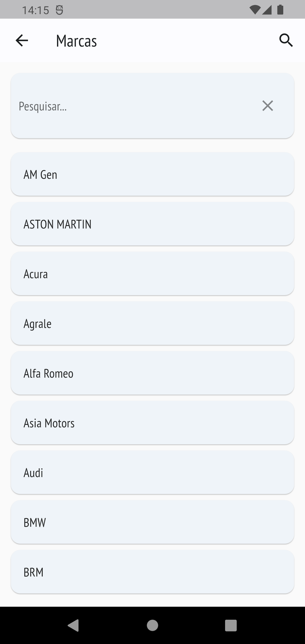Image resolution: width=305 pixels, height=644 pixels.
Task: Tap the back arrow in header
Action: [x=22, y=40]
